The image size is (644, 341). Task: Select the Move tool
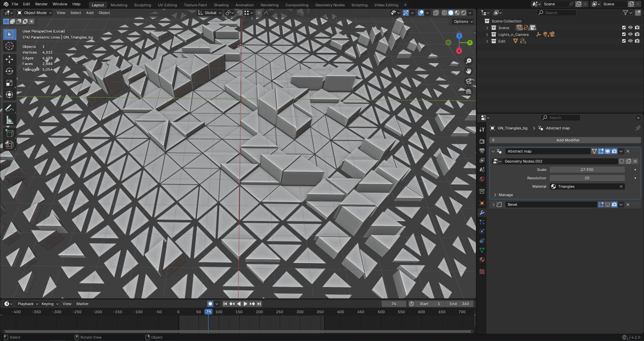pos(9,59)
